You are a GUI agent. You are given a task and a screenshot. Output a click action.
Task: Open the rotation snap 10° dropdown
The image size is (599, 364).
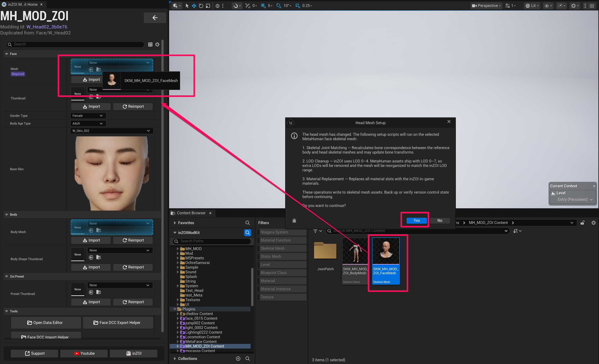pos(287,6)
